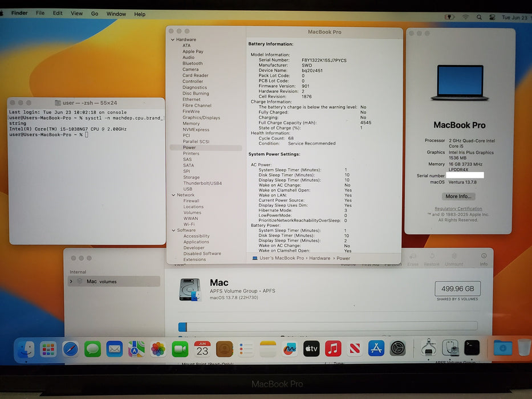The width and height of the screenshot is (532, 399).
Task: Open the Help menu
Action: [140, 14]
